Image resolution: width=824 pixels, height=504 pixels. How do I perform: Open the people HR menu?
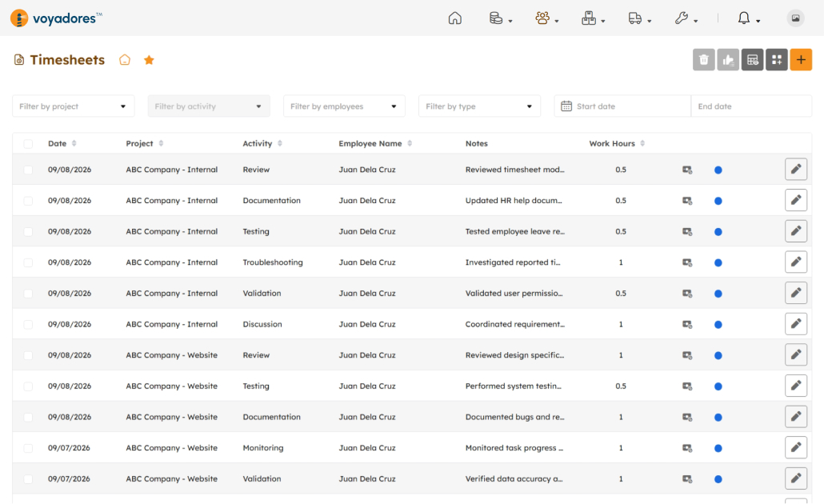click(546, 18)
